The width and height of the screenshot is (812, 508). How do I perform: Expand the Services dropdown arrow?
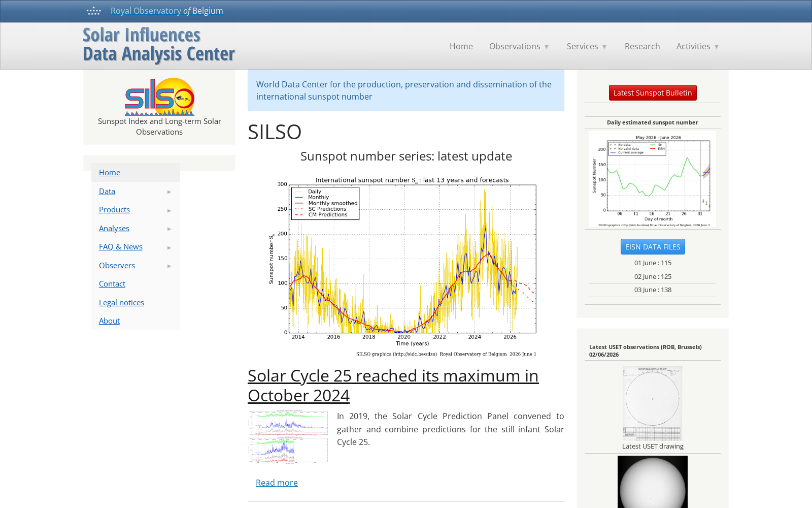[604, 47]
